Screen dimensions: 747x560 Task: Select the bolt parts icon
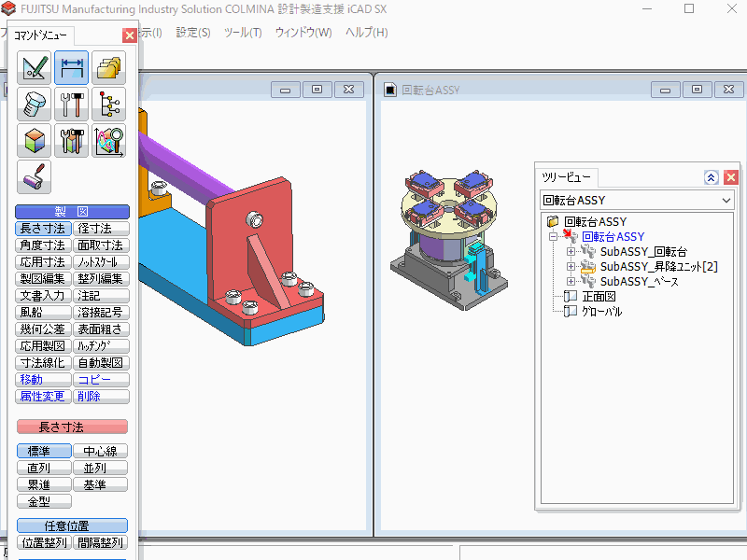click(x=35, y=104)
